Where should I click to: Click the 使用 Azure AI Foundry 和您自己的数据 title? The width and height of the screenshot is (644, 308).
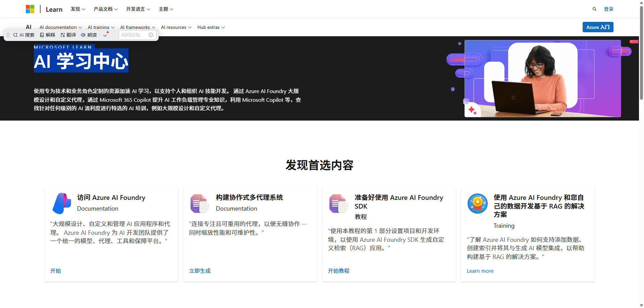[x=539, y=206]
